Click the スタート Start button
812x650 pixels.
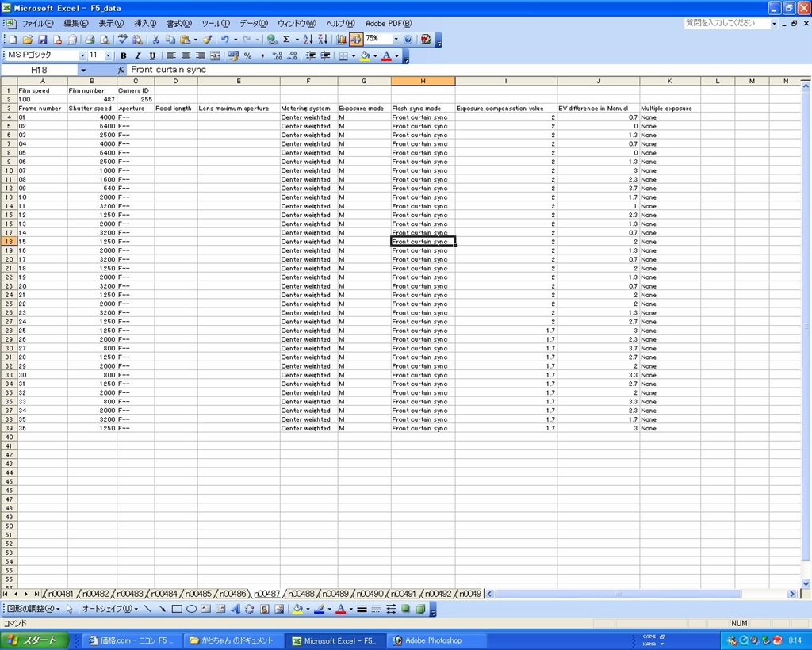coord(34,640)
